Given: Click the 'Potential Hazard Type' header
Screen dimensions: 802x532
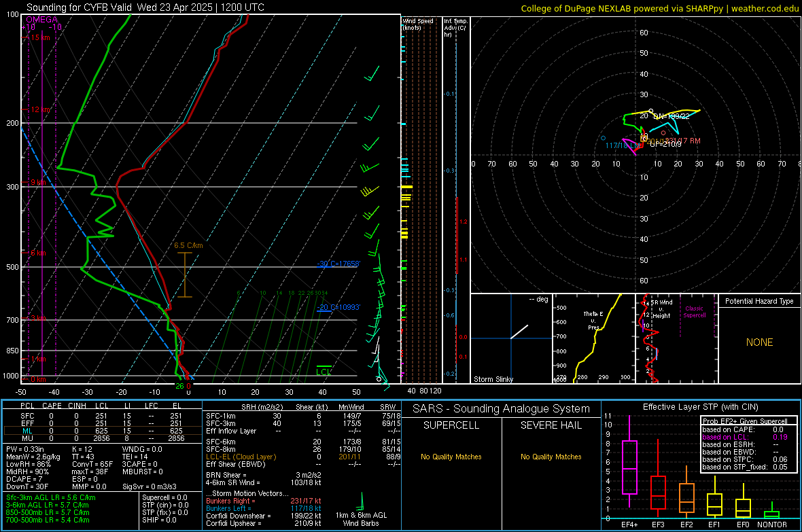Looking at the screenshot, I should coord(759,301).
